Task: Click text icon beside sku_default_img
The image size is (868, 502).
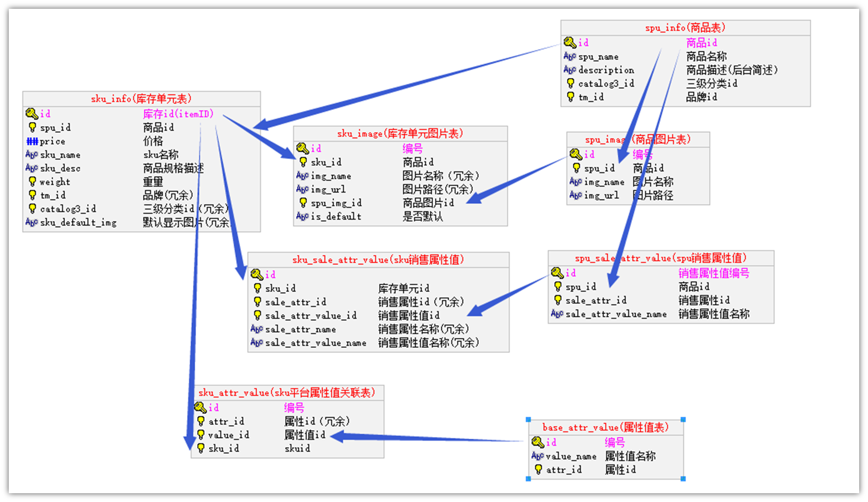Action: tap(32, 222)
